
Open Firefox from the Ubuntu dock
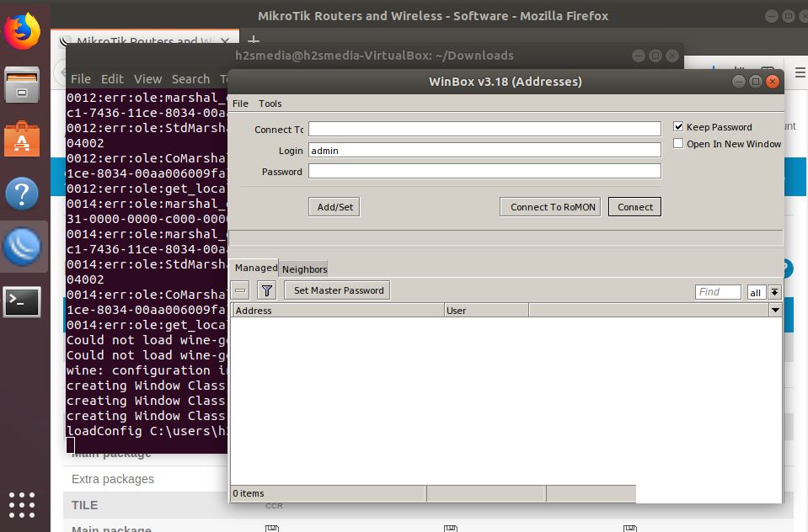22,31
